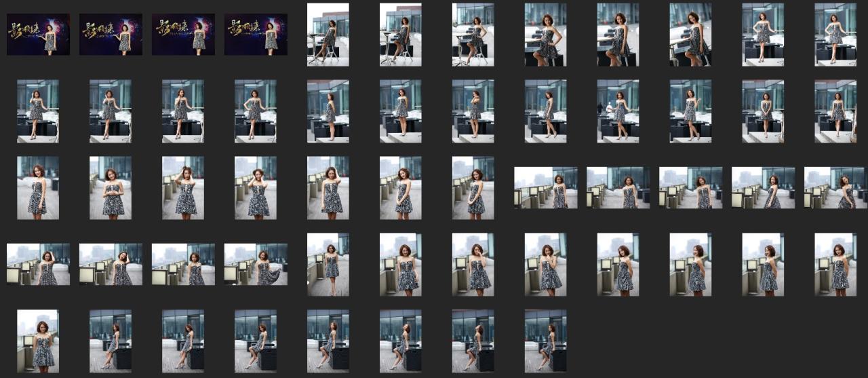This screenshot has width=868, height=378.
Task: Select the last thumbnail in the second row
Action: tap(835, 111)
